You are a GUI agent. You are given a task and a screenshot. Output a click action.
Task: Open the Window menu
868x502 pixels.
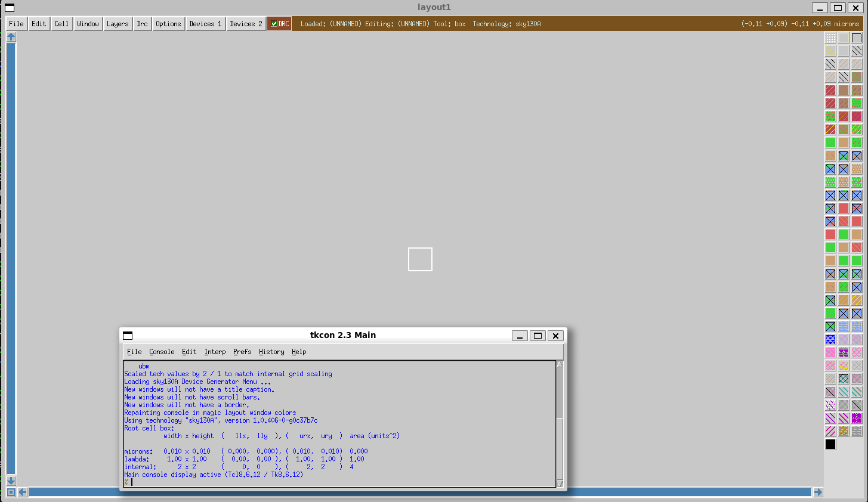tap(88, 24)
